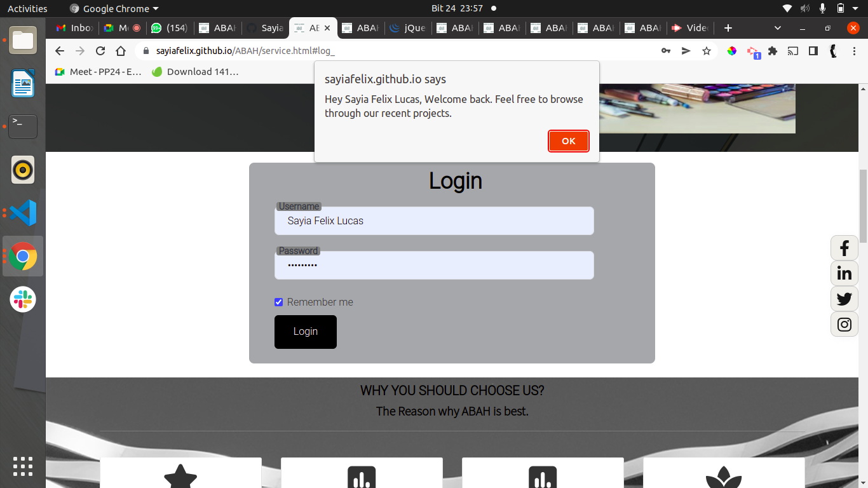Click inside the Username field
Viewport: 868px width, 488px height.
coord(434,220)
